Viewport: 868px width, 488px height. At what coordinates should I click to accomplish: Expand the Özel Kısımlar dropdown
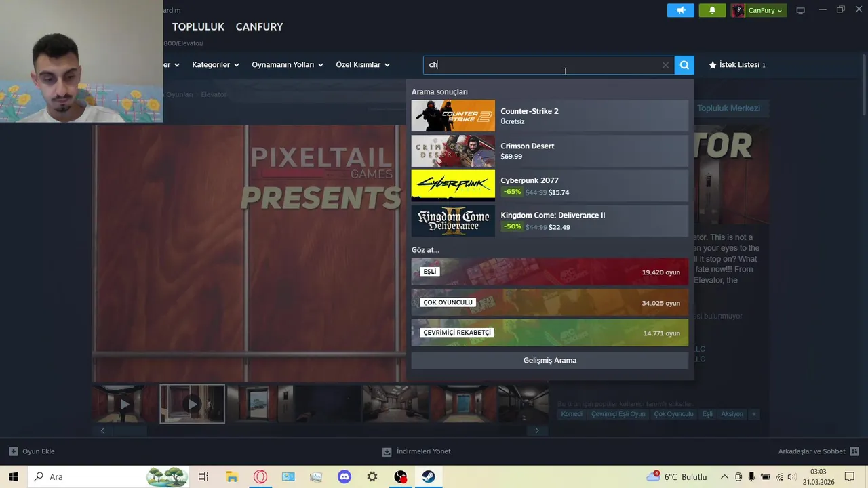pyautogui.click(x=363, y=65)
